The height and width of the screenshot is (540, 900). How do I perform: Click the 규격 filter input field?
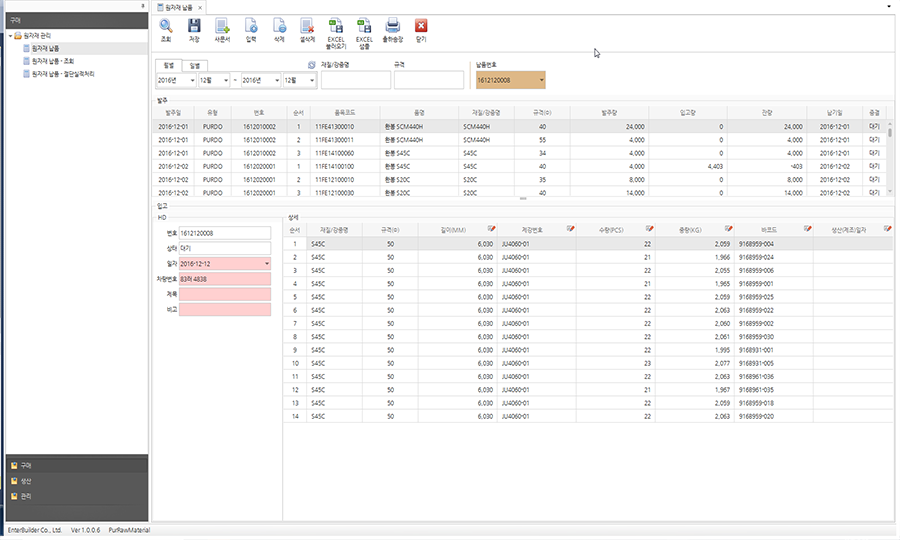[x=429, y=80]
